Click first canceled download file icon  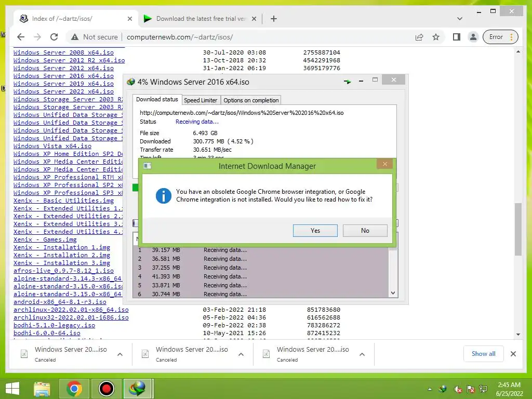coord(24,354)
